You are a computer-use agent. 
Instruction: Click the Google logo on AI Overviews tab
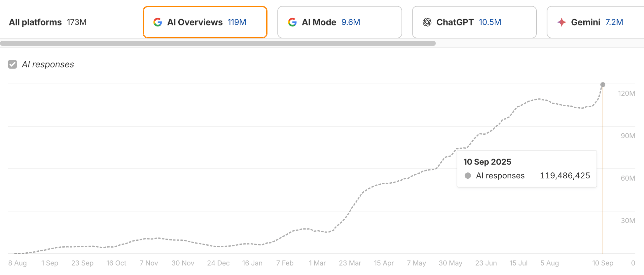158,22
